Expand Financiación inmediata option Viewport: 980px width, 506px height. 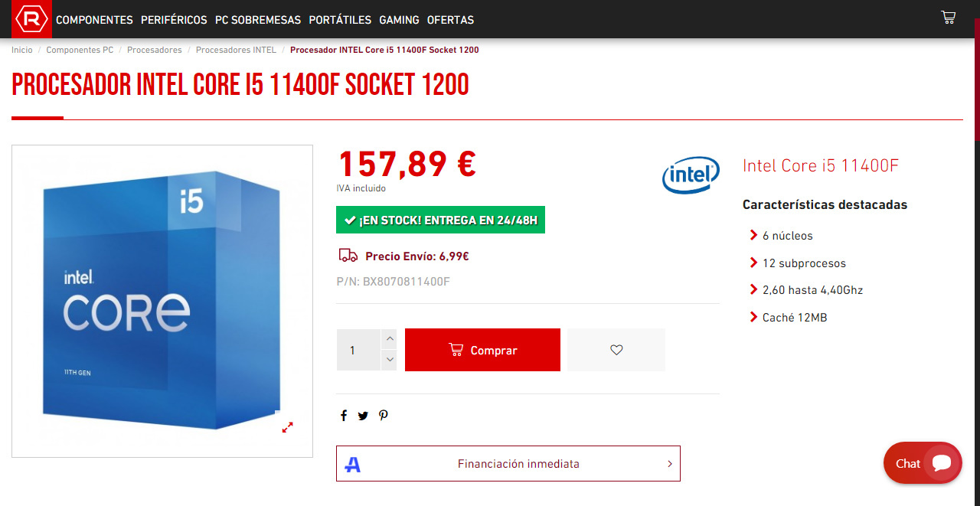(x=508, y=464)
